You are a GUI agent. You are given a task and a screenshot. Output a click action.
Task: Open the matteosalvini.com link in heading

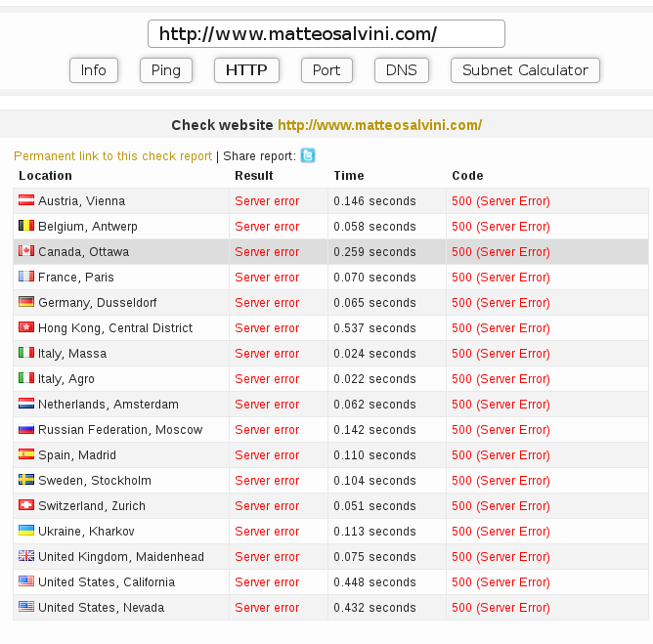coord(380,125)
